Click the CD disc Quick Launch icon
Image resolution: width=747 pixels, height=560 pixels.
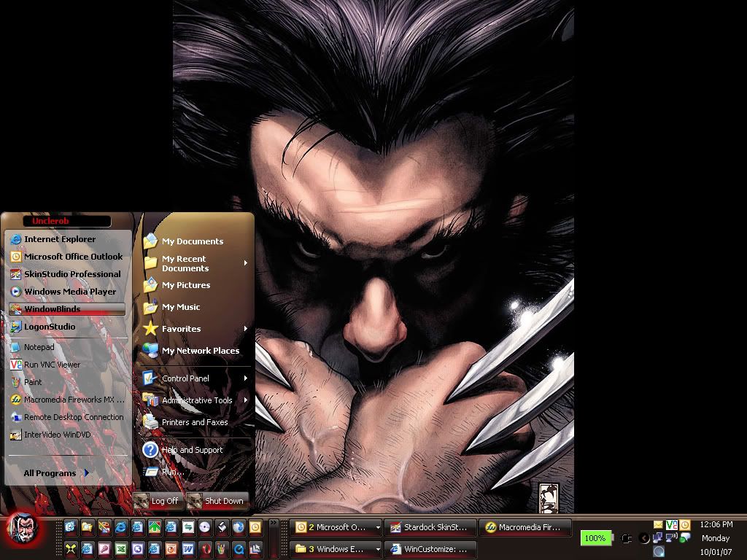(205, 526)
